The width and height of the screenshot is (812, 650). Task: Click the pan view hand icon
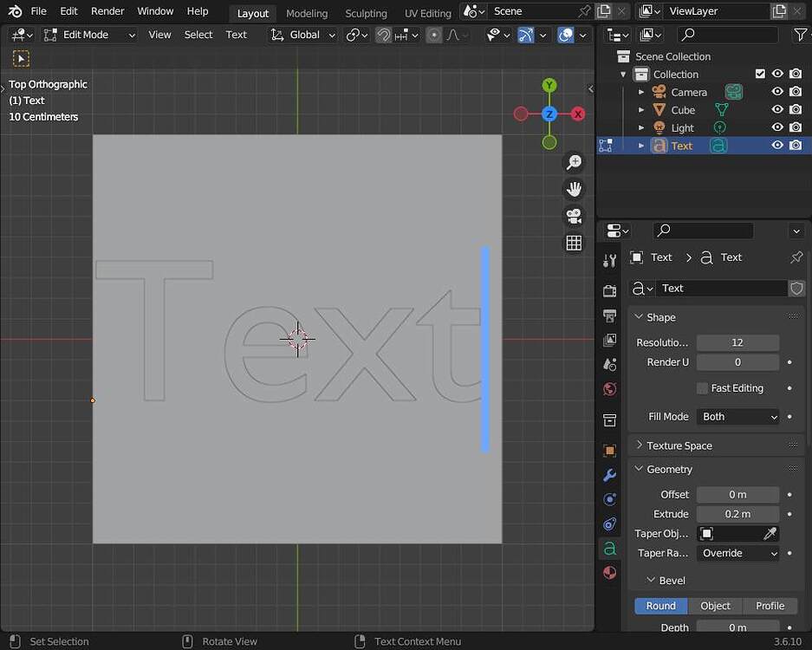(x=574, y=189)
